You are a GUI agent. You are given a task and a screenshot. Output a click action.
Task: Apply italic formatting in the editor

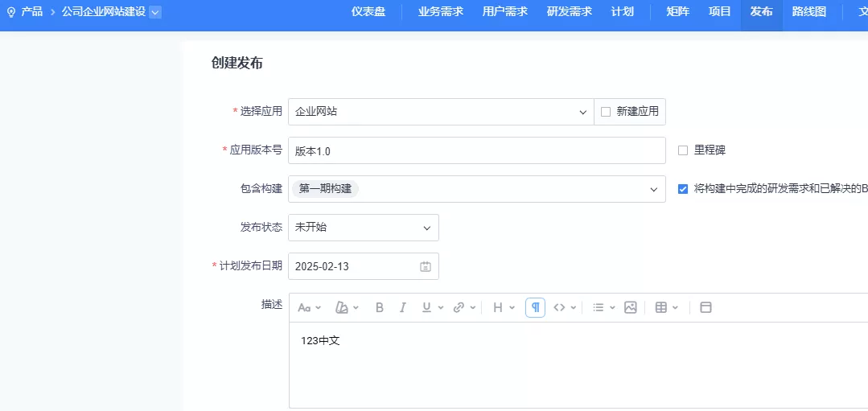pyautogui.click(x=403, y=307)
